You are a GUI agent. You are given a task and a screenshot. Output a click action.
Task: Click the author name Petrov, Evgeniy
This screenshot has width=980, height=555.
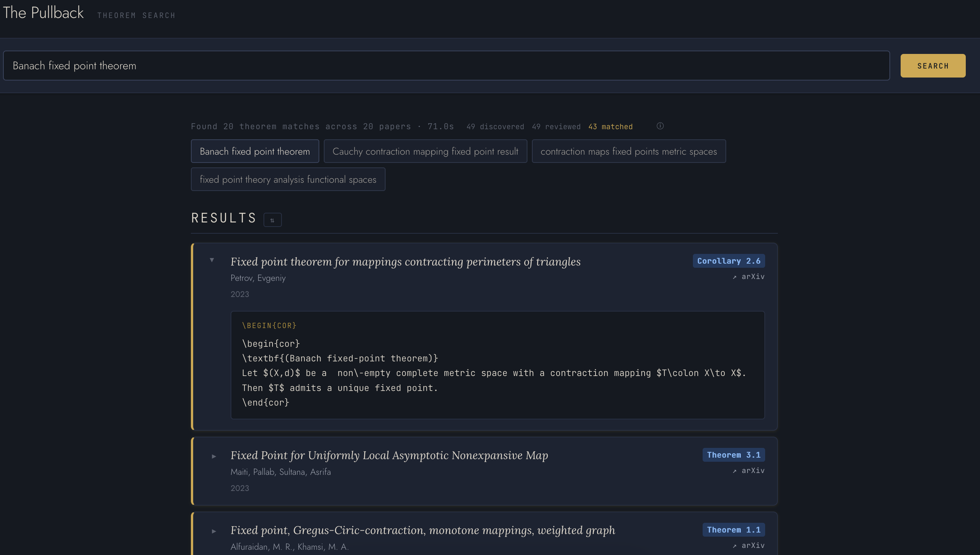pyautogui.click(x=258, y=278)
